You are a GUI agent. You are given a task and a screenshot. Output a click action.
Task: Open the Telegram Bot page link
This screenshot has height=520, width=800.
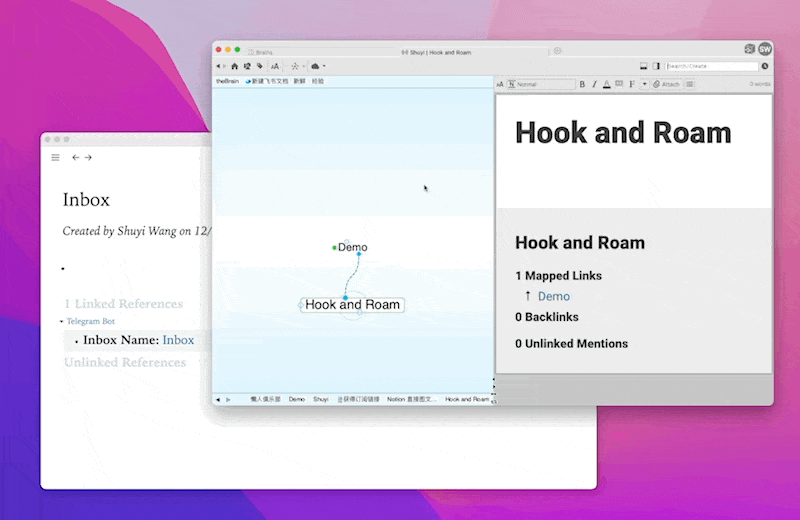pyautogui.click(x=90, y=321)
